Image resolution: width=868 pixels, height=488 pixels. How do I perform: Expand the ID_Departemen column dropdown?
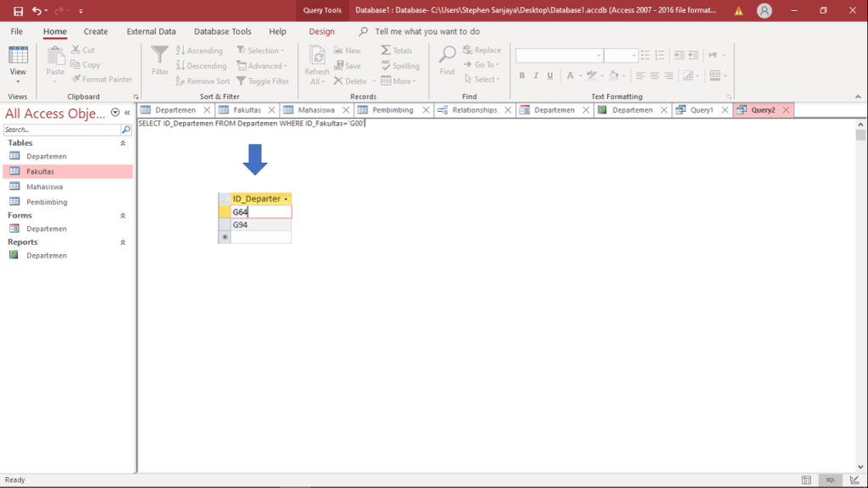(287, 199)
